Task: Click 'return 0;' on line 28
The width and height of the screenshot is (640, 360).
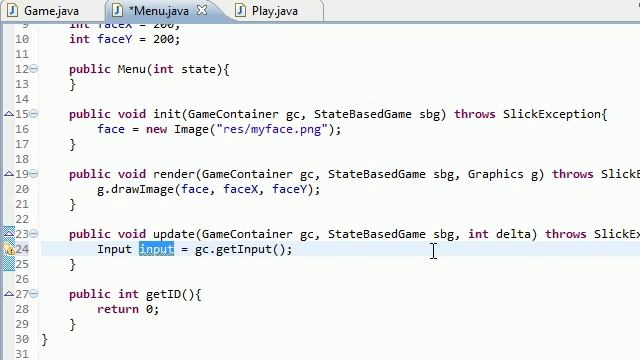Action: [128, 309]
